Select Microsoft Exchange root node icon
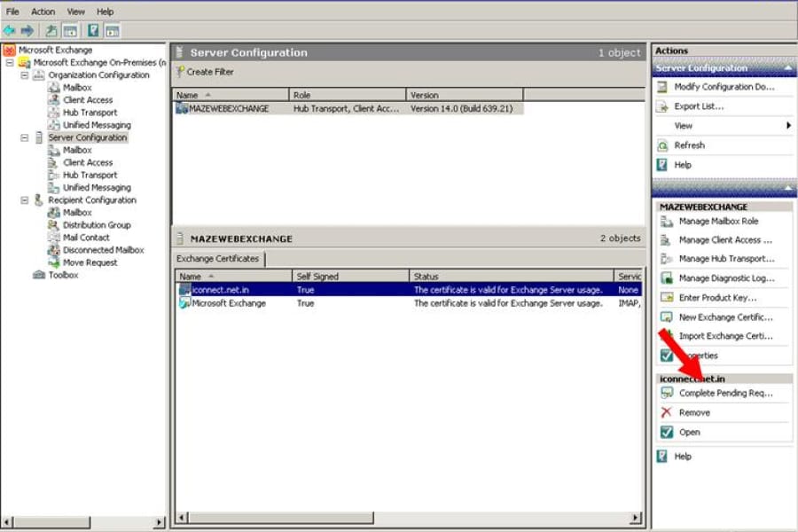 click(x=9, y=50)
